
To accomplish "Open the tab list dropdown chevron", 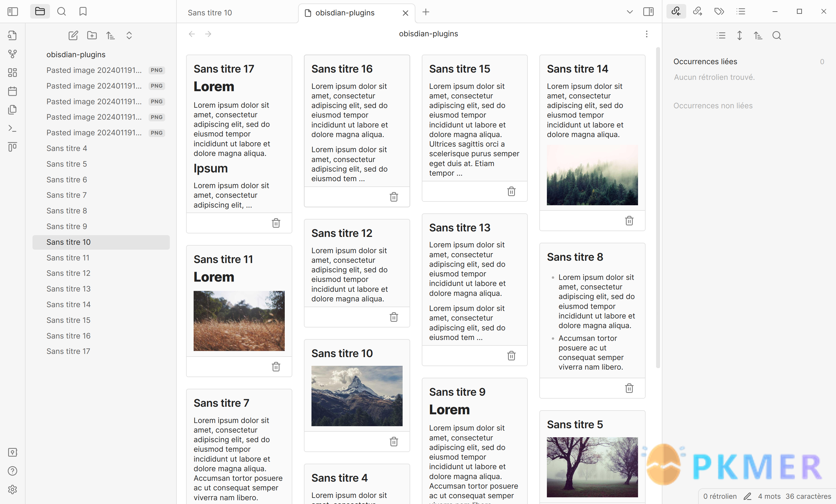I will [x=630, y=12].
